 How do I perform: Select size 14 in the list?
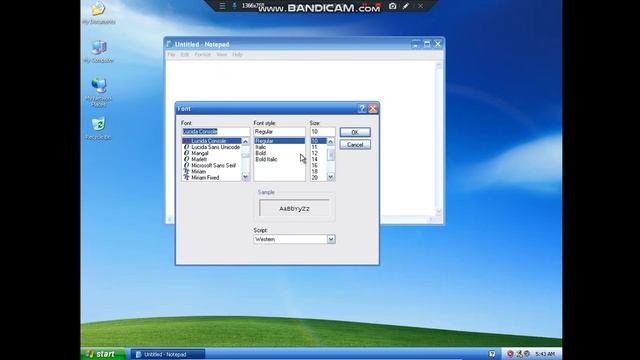tap(319, 159)
